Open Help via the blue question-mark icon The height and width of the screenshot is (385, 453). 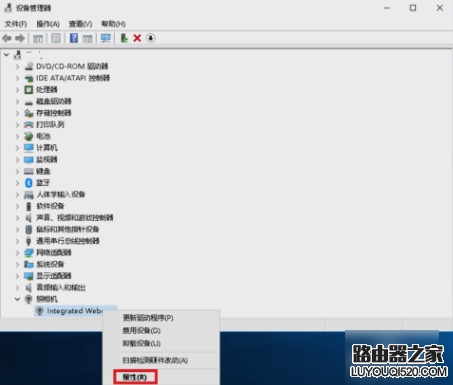pyautogui.click(x=74, y=38)
